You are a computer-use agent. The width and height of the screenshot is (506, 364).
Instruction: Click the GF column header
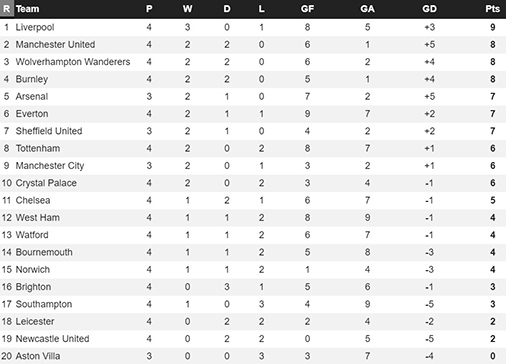(x=307, y=9)
